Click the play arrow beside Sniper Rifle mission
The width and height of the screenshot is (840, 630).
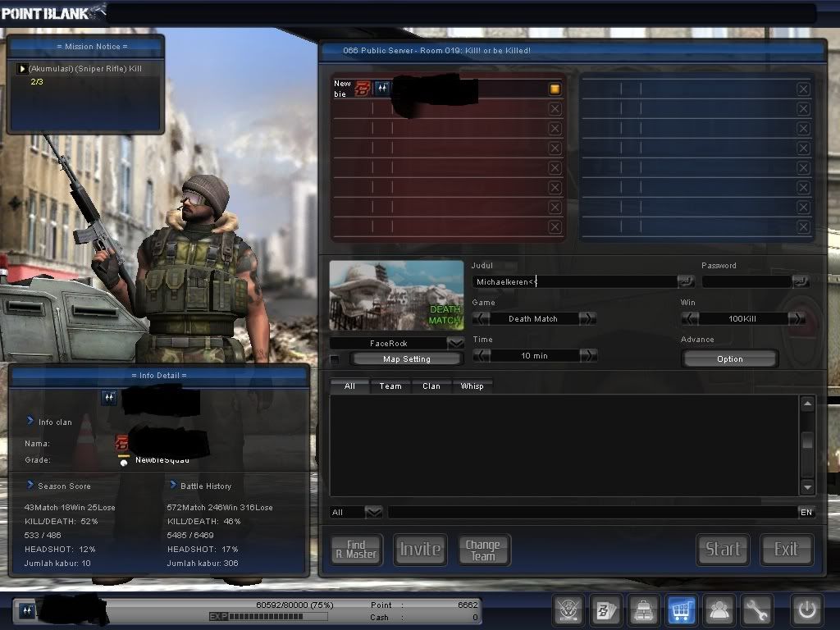pyautogui.click(x=22, y=69)
